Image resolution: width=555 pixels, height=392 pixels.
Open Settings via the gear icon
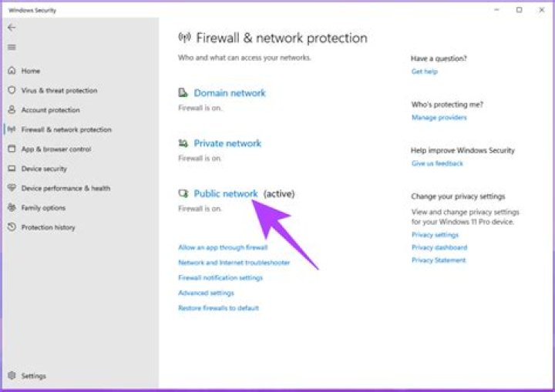(12, 376)
